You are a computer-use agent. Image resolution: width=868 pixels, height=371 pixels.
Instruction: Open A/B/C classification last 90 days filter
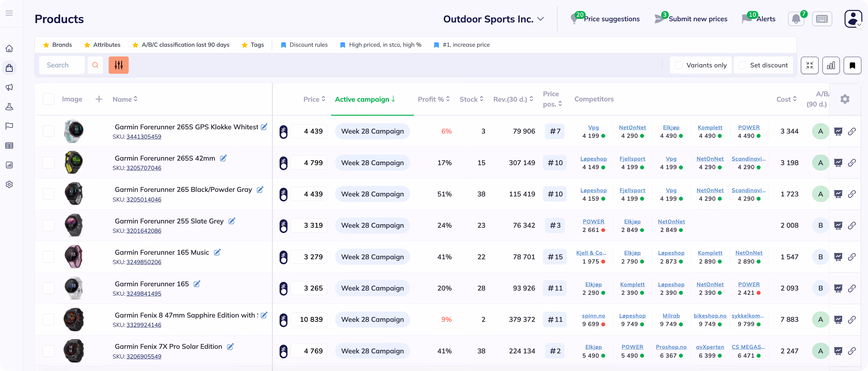point(181,45)
